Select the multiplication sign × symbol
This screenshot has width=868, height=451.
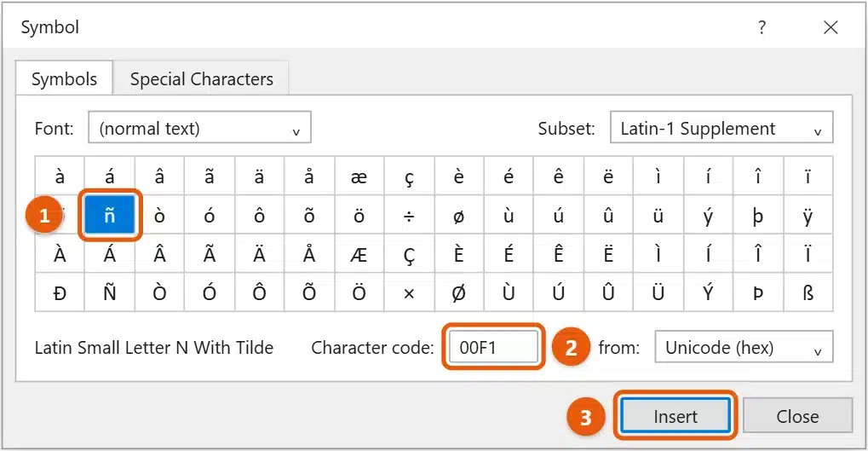(x=409, y=292)
